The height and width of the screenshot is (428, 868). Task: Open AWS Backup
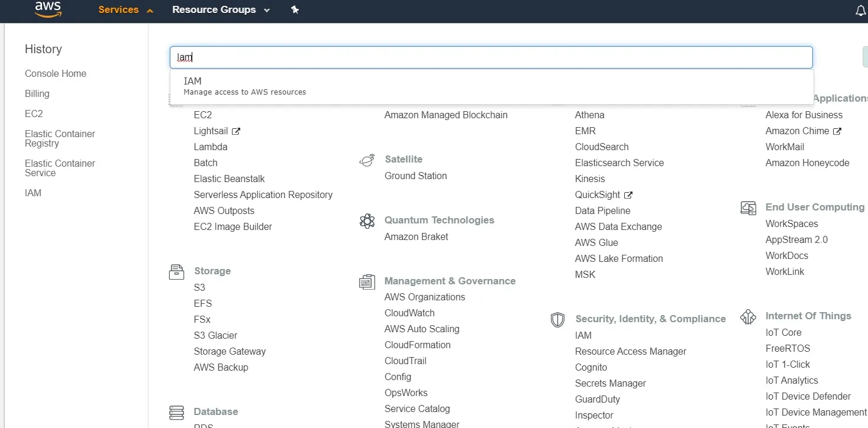pyautogui.click(x=221, y=367)
